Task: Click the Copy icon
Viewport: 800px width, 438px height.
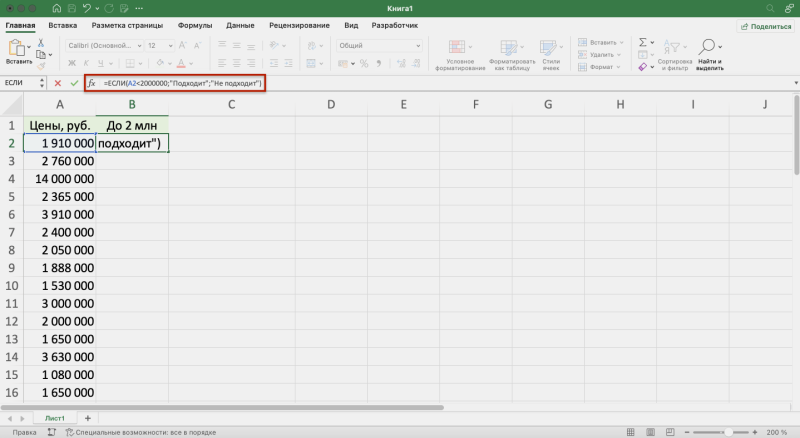Action: click(41, 54)
